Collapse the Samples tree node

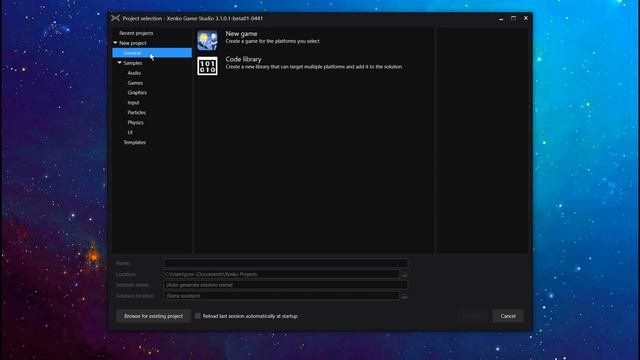point(119,63)
